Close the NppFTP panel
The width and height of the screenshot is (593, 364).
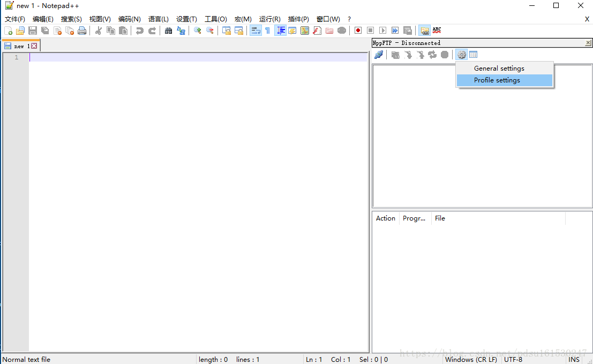[x=588, y=43]
